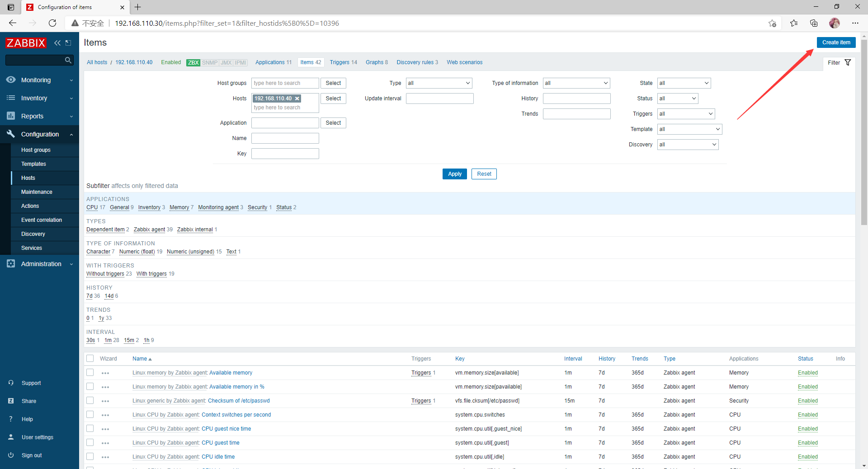Click the Reports chart icon
Screen dimensions: 868x469
[x=11, y=116]
